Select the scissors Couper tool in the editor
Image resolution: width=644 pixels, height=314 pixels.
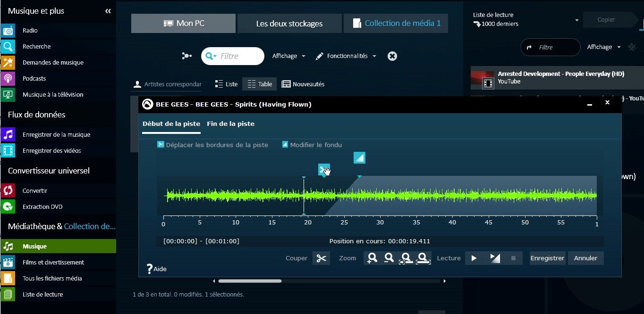[322, 258]
